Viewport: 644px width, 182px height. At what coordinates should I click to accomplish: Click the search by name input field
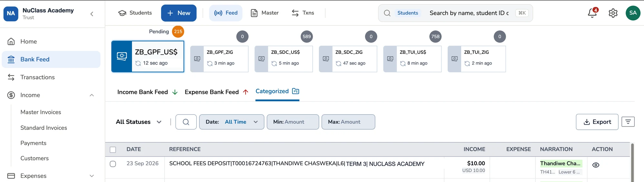(469, 13)
